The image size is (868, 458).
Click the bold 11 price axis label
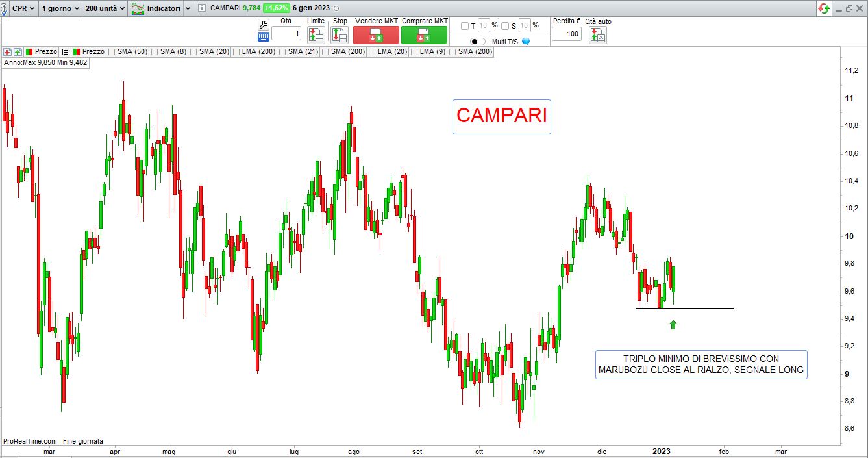point(849,98)
